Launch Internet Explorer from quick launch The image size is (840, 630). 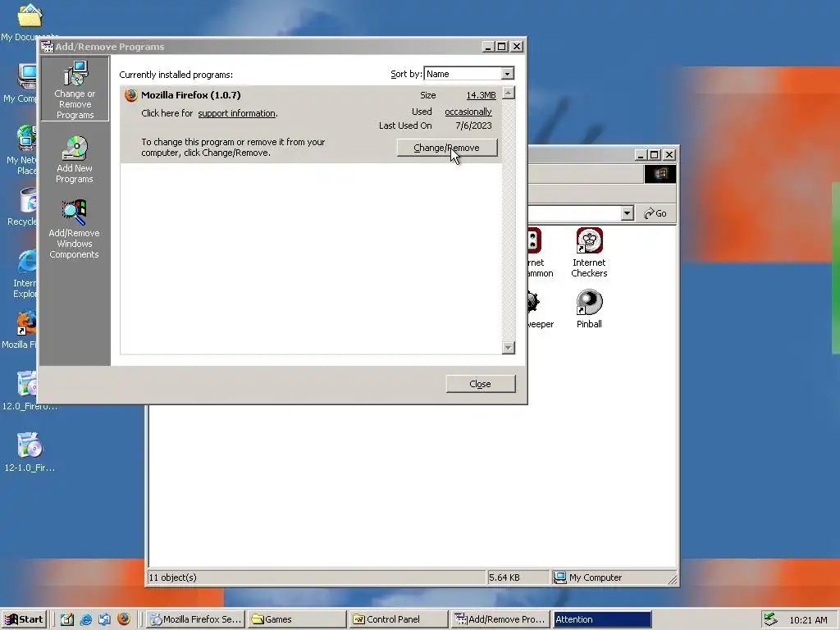(85, 619)
